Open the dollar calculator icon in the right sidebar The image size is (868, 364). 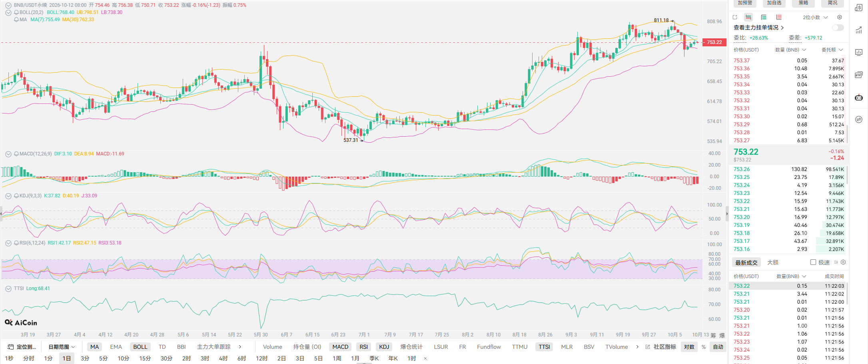pos(858,8)
